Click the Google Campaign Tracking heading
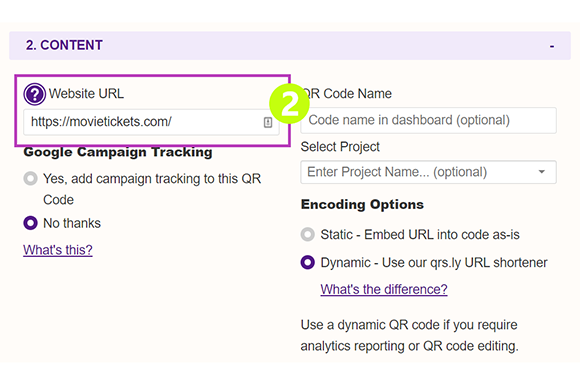This screenshot has width=580, height=383. (x=118, y=152)
